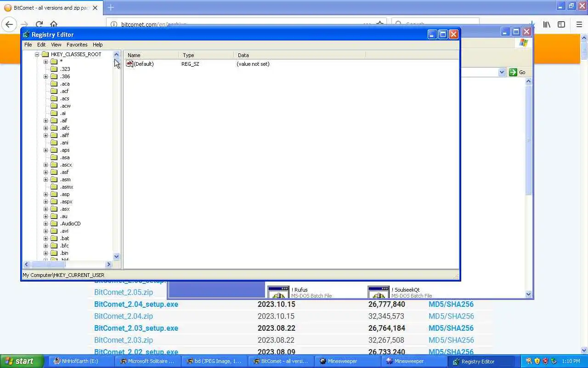Click the SoulseekQt batch file icon
588x368 pixels.
click(x=379, y=293)
